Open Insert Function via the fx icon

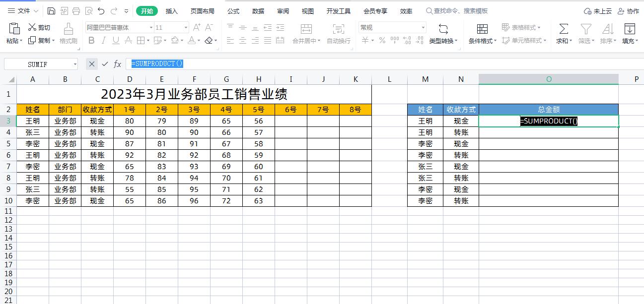tap(118, 64)
